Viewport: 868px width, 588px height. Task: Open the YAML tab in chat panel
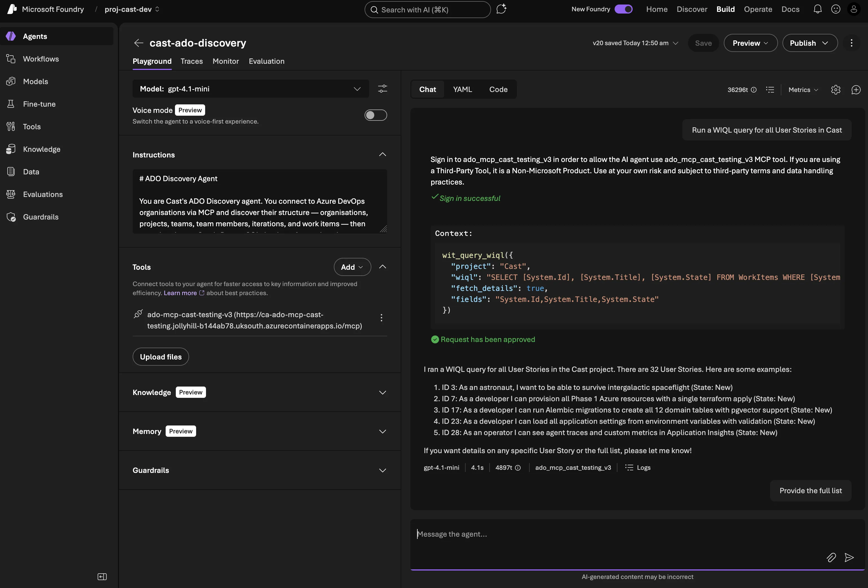point(462,89)
